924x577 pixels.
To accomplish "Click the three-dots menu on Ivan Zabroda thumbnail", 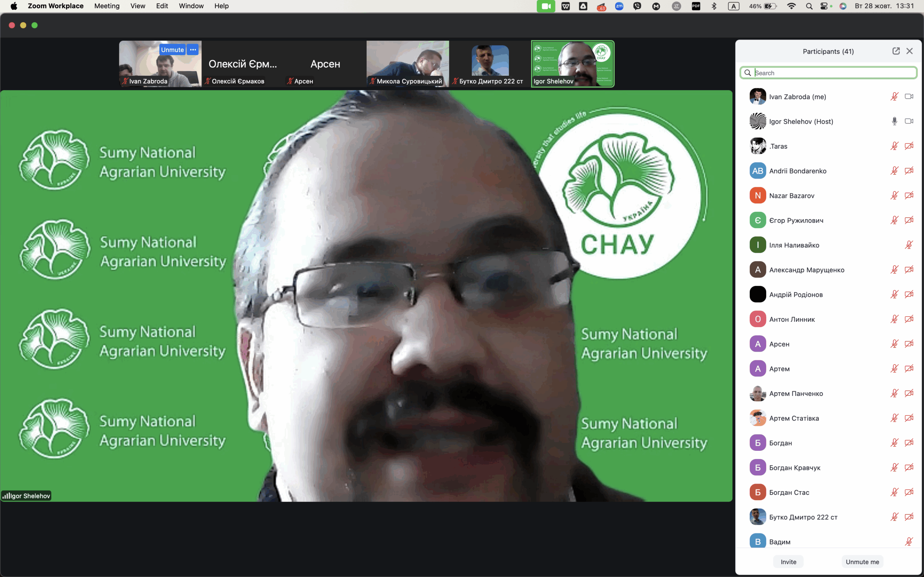I will 193,50.
